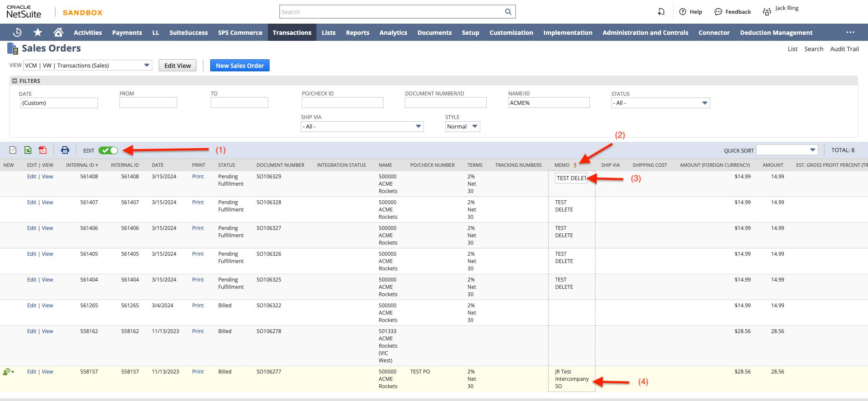This screenshot has height=401, width=868.
Task: Click the Search link near Audit Trail
Action: pos(814,49)
